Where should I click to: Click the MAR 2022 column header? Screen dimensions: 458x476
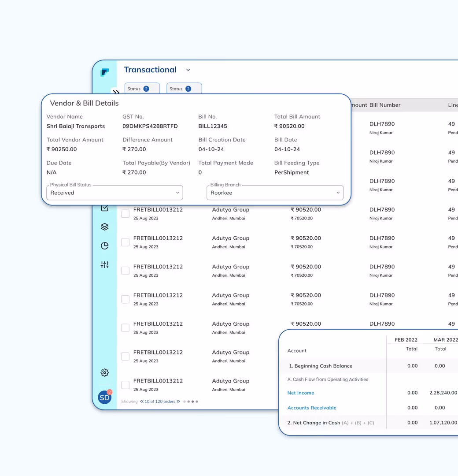coord(446,340)
